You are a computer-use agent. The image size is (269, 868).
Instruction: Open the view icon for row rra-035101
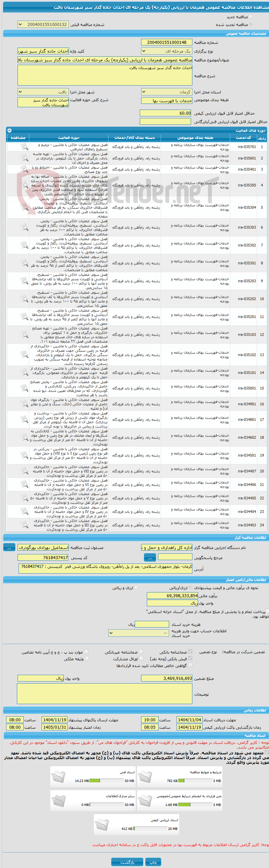click(24, 373)
